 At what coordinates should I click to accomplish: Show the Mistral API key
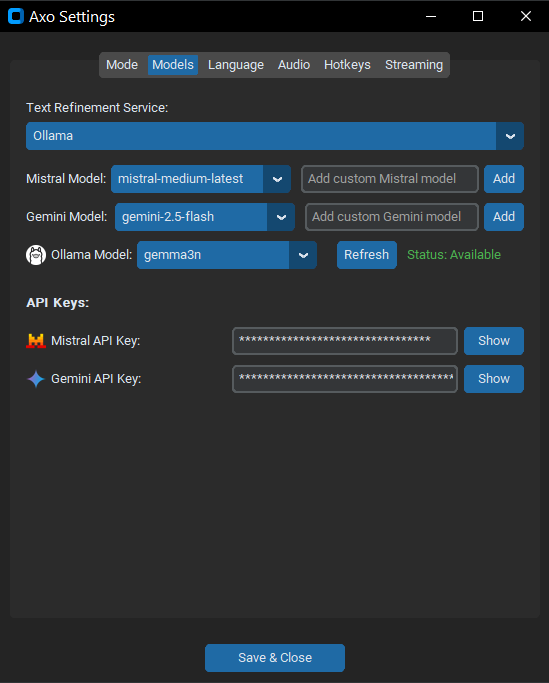494,341
